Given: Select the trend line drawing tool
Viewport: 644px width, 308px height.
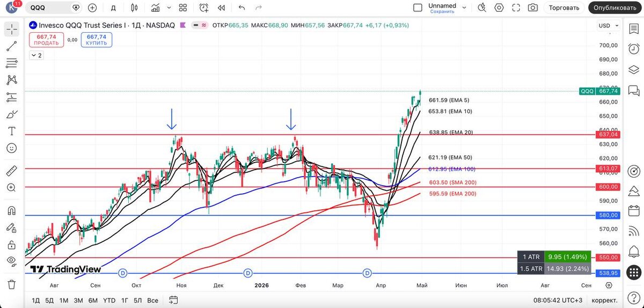Looking at the screenshot, I should click(x=11, y=46).
